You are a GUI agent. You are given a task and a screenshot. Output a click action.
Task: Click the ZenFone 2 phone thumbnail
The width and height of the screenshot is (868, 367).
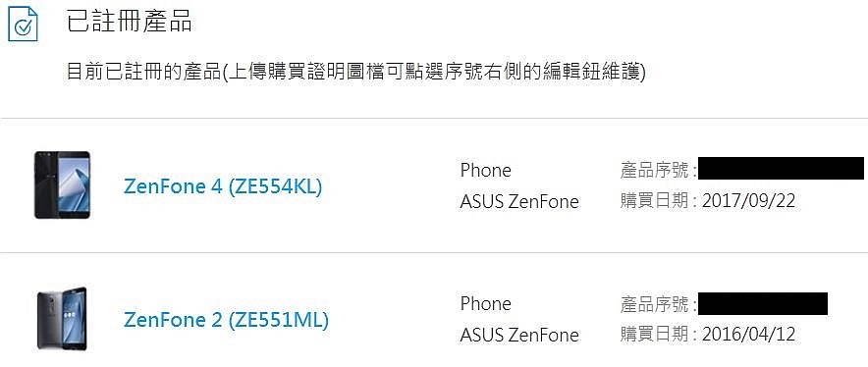point(62,318)
